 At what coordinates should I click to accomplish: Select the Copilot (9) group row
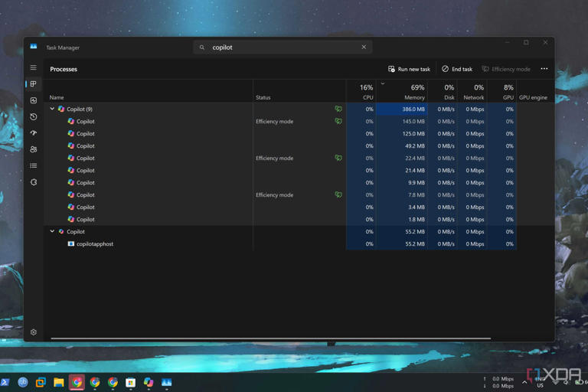coord(299,109)
